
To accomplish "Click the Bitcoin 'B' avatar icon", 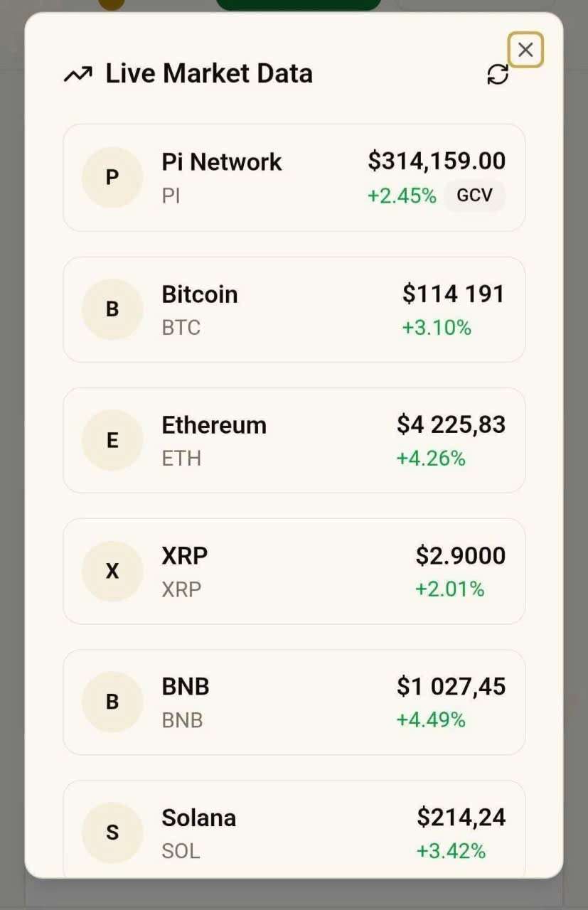I will click(112, 309).
